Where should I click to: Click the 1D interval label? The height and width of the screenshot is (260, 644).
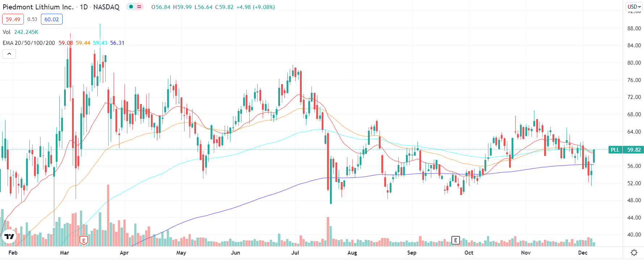pos(84,7)
